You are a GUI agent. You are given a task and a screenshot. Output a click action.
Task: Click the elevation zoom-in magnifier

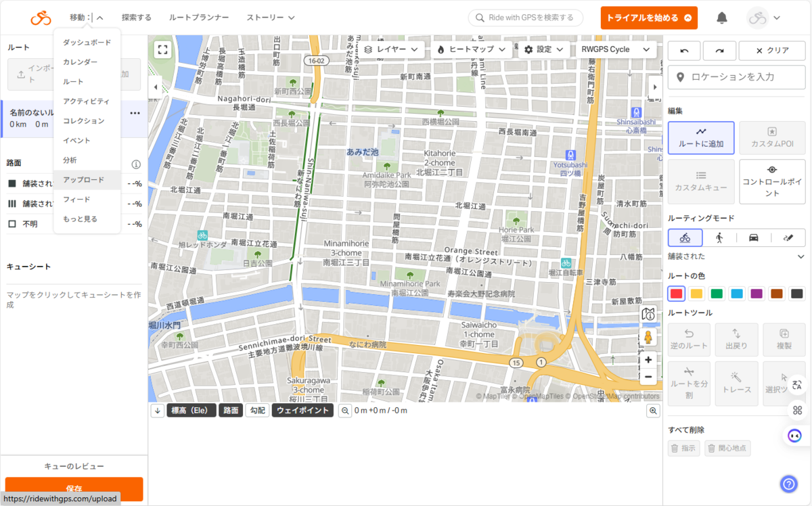654,411
